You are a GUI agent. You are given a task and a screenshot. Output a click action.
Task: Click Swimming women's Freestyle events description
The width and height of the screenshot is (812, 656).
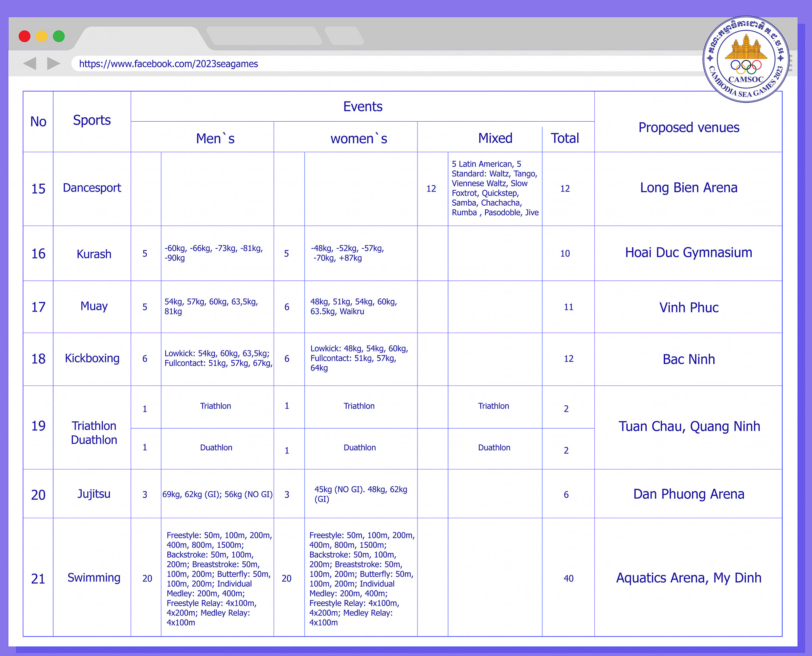click(x=362, y=579)
